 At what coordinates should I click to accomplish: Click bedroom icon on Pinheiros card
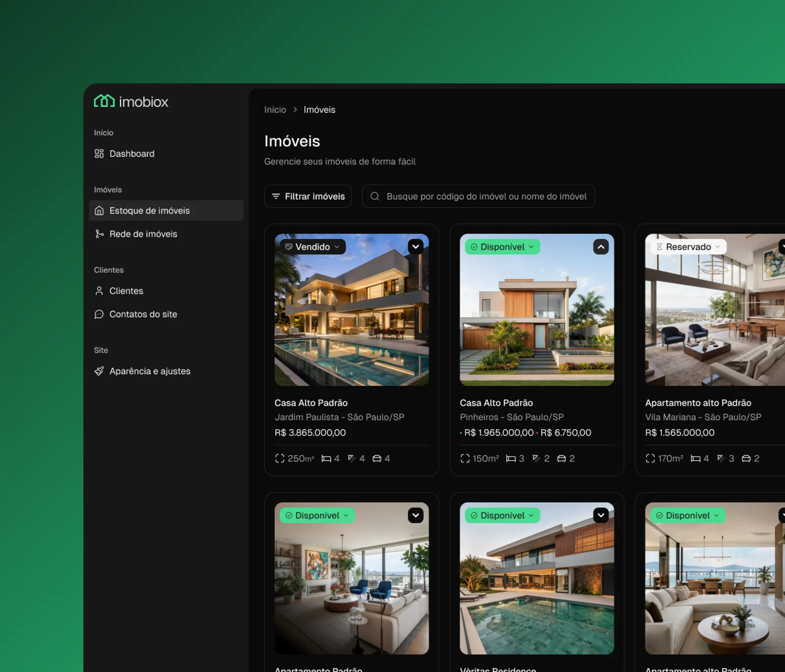(x=511, y=459)
